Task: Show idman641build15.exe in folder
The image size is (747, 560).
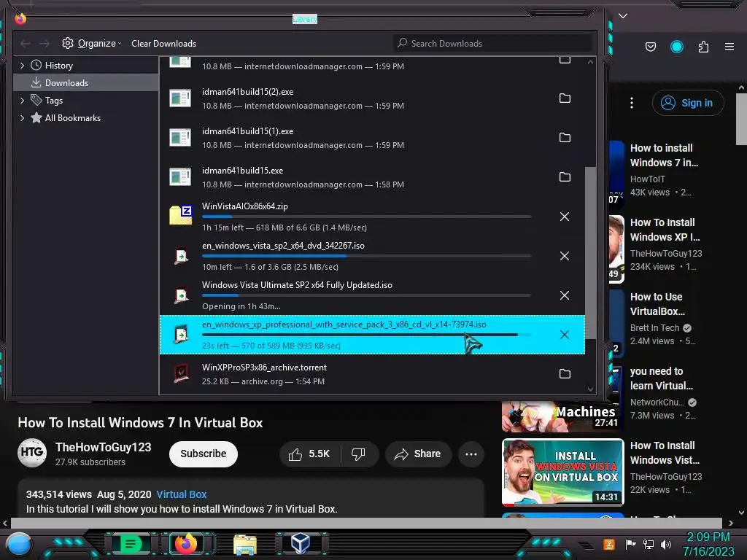Action: pyautogui.click(x=565, y=176)
